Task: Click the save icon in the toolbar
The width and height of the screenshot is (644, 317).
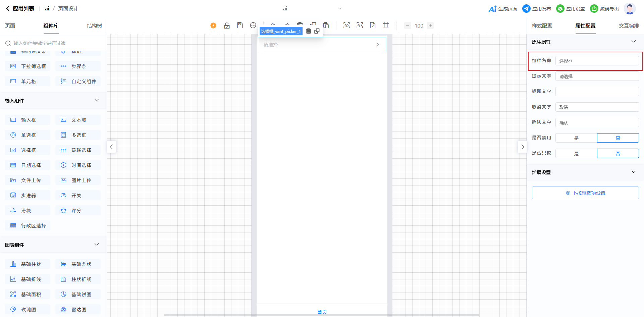Action: [240, 25]
